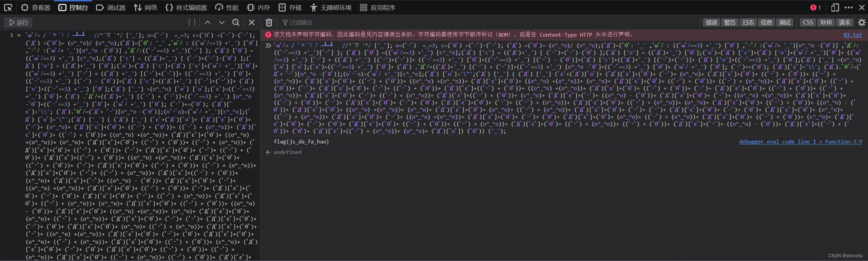Close the multi-line editor pane
The height and width of the screenshot is (261, 868).
point(252,22)
